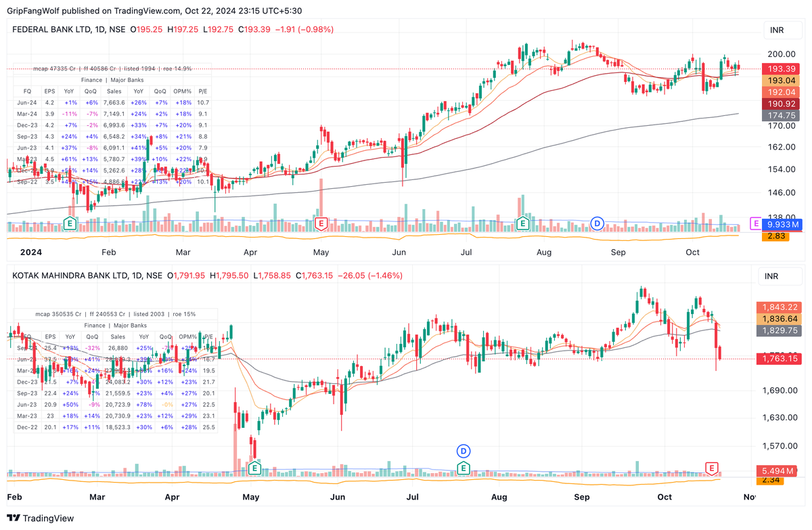Screen dimensions: 812x530
Task: Click the Mar-23 row label in Kotak table
Action: click(26, 416)
